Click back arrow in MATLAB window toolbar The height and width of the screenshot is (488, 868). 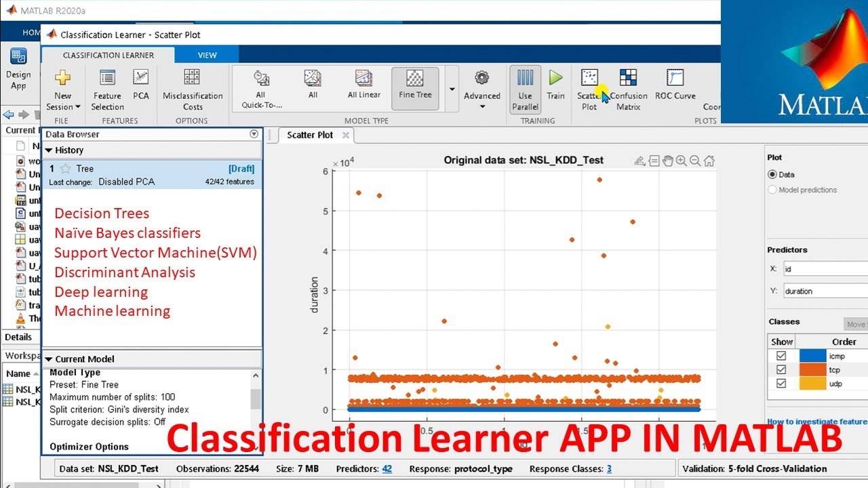click(x=9, y=115)
